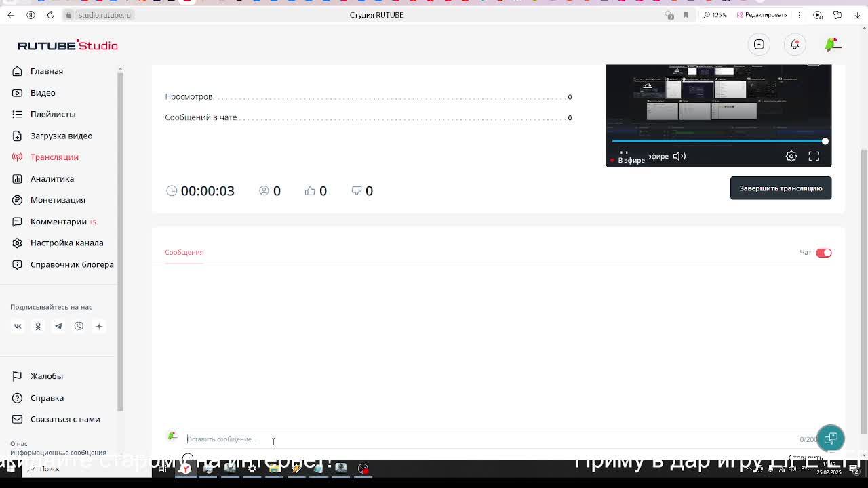Open notifications bell icon
The image size is (868, 488).
coord(795,45)
